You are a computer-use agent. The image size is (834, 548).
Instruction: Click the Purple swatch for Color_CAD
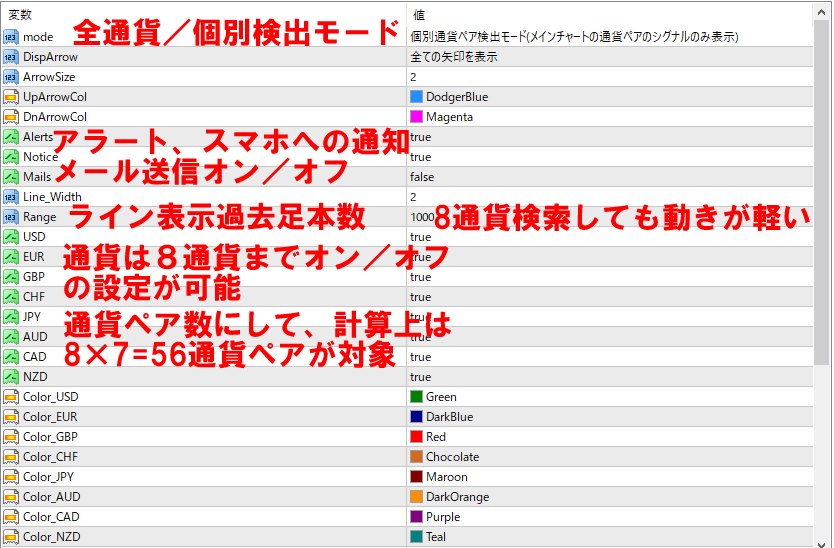coord(416,517)
